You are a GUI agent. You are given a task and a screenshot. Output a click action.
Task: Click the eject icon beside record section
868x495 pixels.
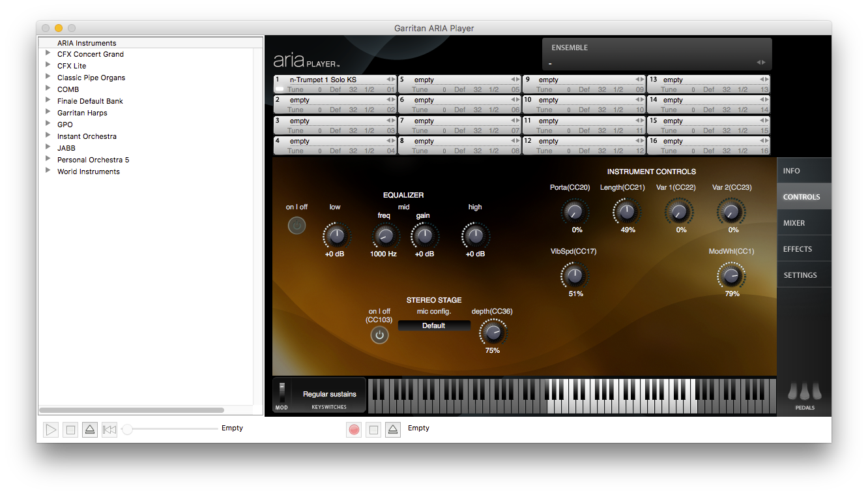point(392,430)
